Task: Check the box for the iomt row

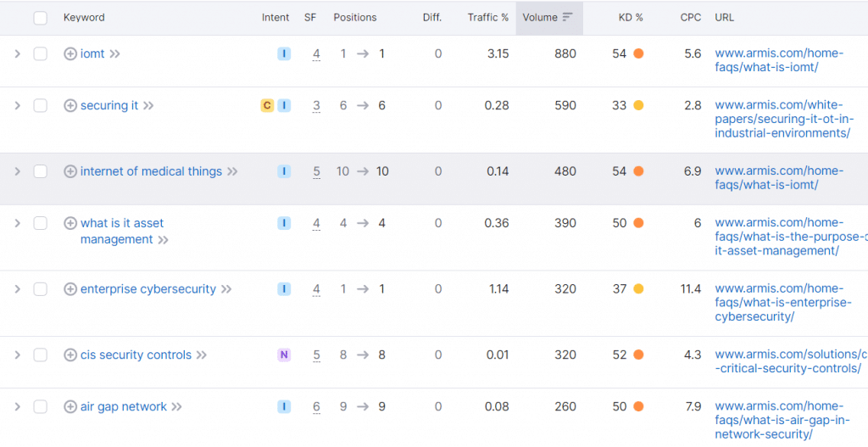Action: [41, 53]
